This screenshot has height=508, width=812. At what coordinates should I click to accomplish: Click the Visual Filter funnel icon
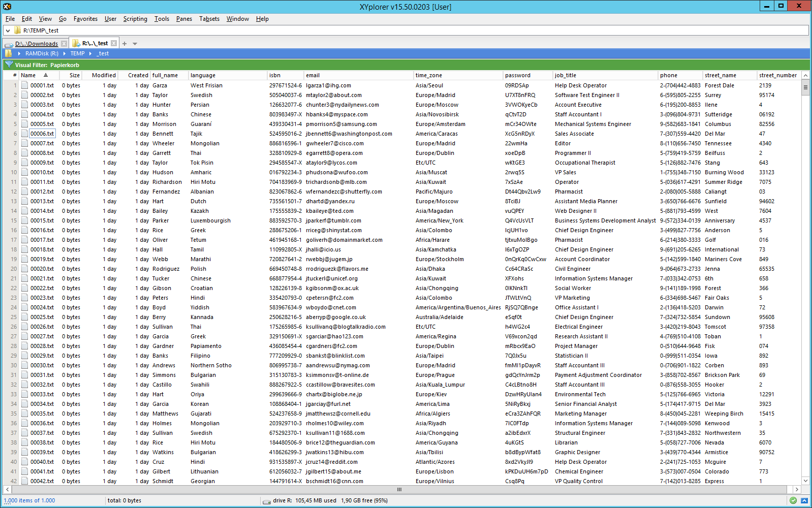(9, 65)
